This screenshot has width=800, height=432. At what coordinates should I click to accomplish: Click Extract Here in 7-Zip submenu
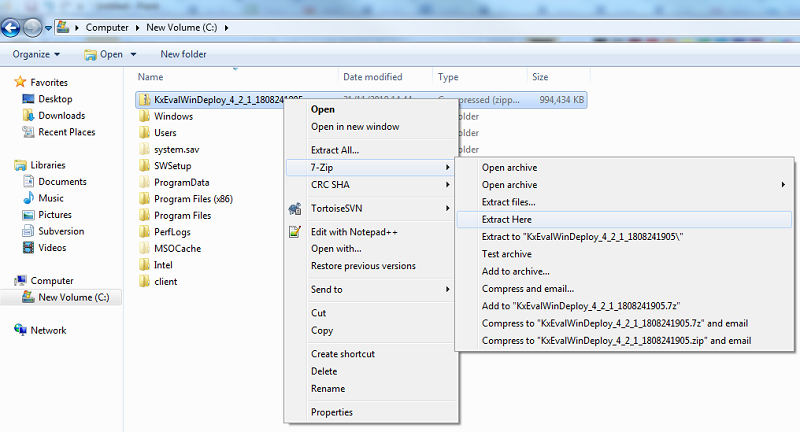click(x=624, y=219)
